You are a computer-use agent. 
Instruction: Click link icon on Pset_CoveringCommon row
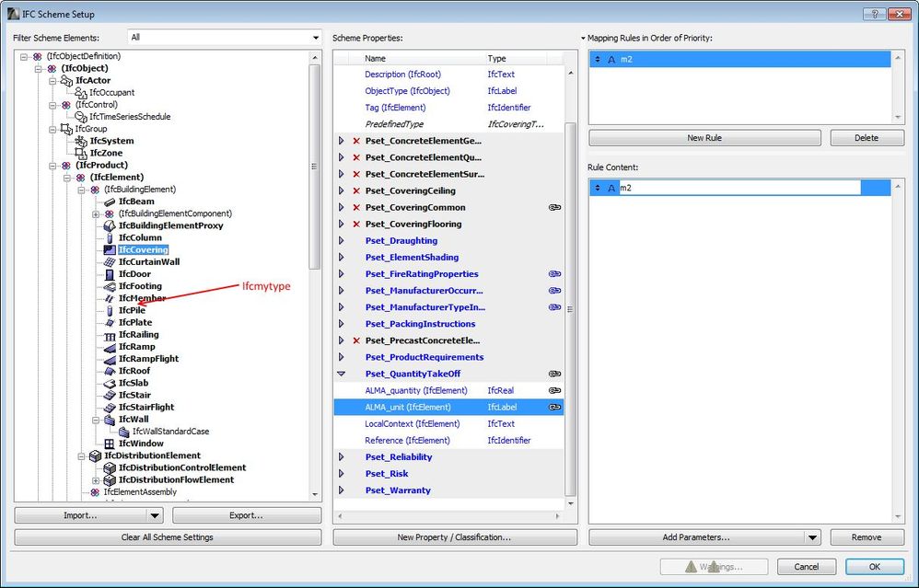(x=554, y=207)
